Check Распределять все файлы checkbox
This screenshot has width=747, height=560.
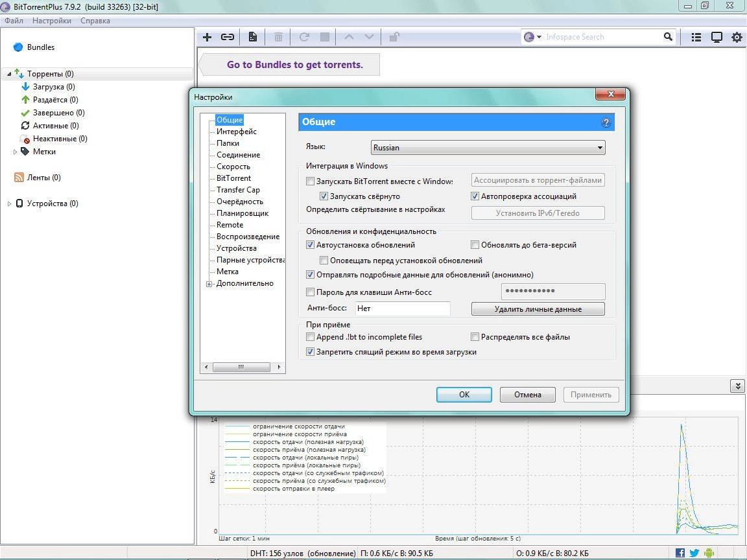[475, 337]
